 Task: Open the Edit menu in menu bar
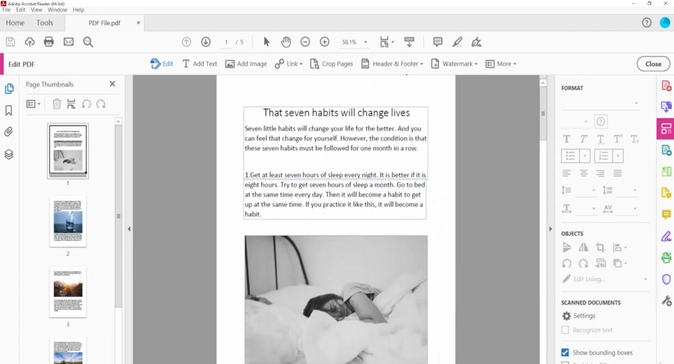21,10
